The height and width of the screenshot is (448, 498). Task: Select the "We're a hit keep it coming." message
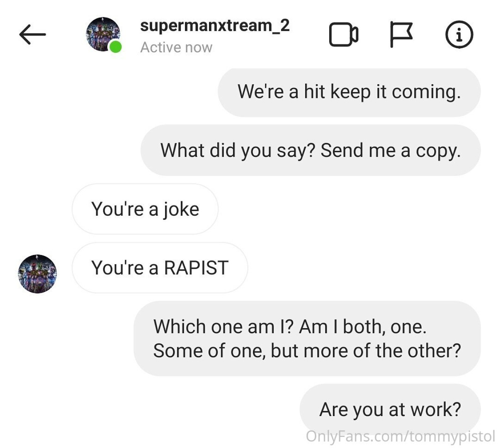(x=349, y=92)
